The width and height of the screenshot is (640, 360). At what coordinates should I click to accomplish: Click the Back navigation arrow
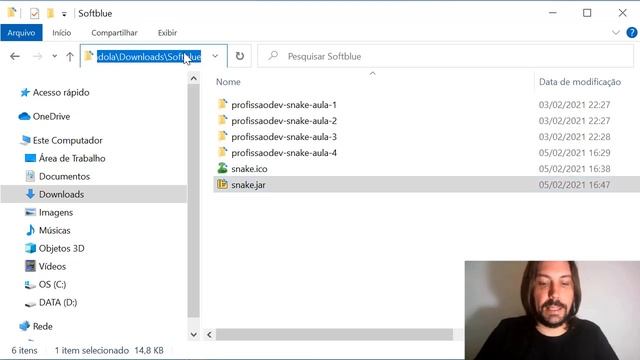click(15, 56)
